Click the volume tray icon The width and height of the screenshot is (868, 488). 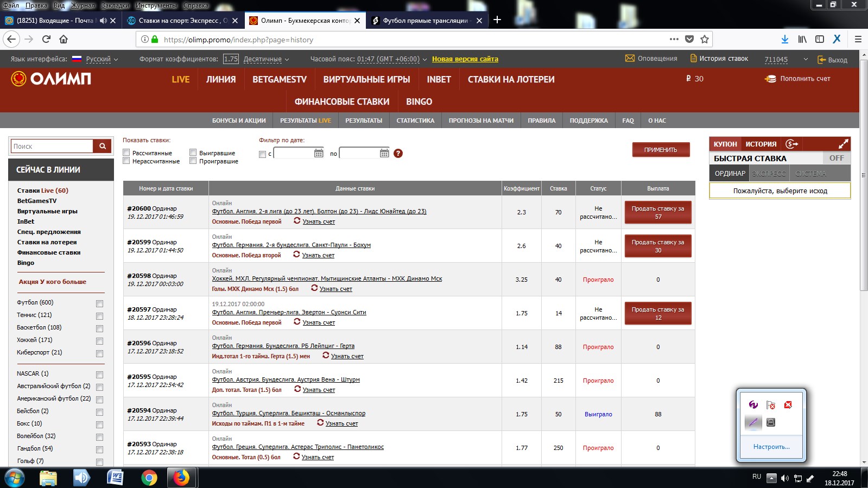coord(784,478)
